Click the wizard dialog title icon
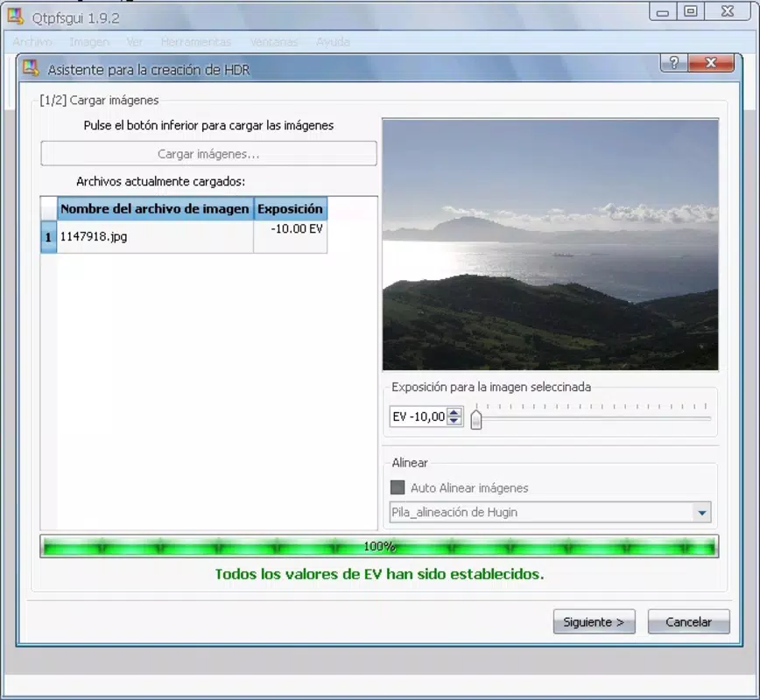The height and width of the screenshot is (700, 760). (x=31, y=68)
